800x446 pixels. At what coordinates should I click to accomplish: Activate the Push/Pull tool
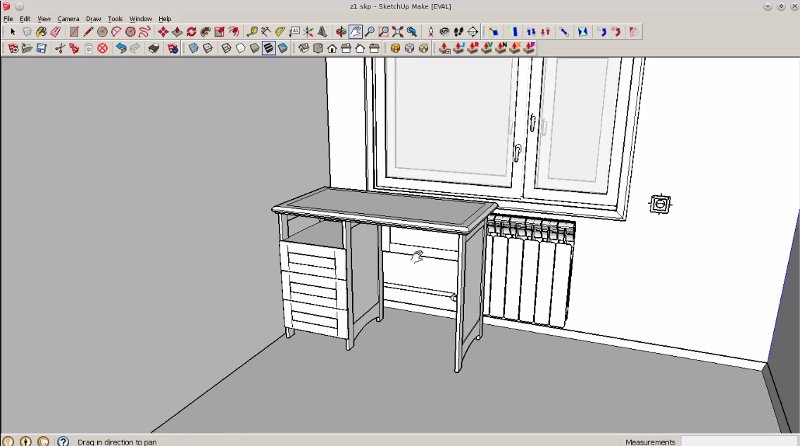coord(177,32)
